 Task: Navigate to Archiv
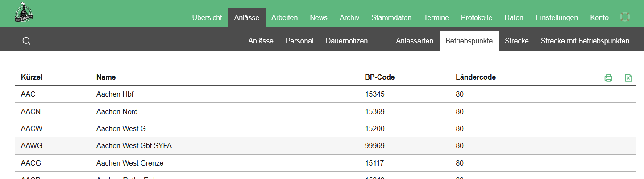click(349, 18)
